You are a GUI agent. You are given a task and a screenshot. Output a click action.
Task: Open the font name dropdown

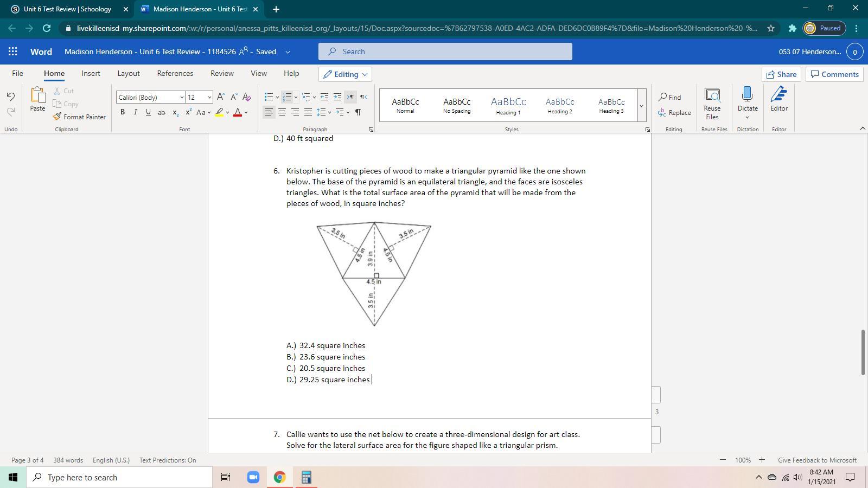click(x=182, y=97)
